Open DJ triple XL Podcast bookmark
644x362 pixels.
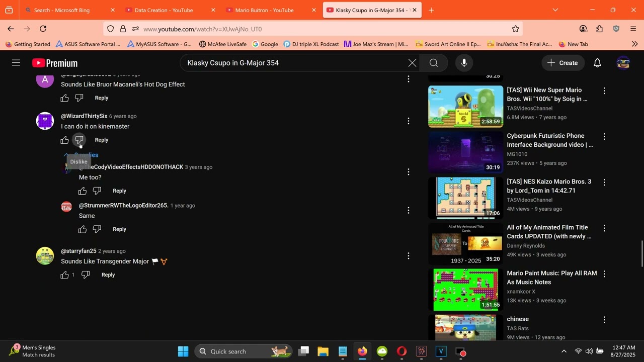point(311,44)
